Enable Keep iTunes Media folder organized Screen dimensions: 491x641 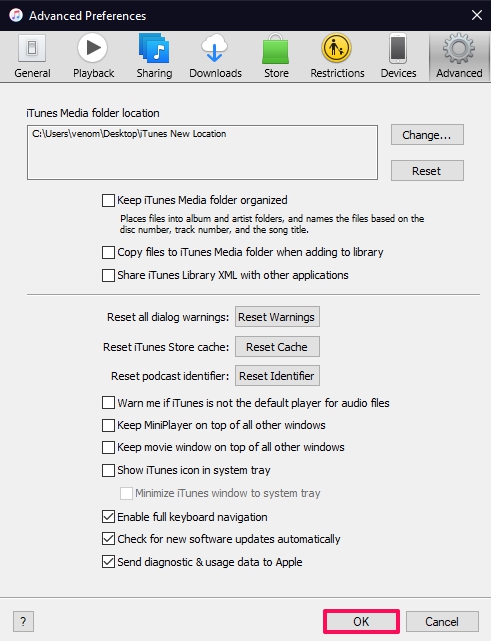[108, 200]
